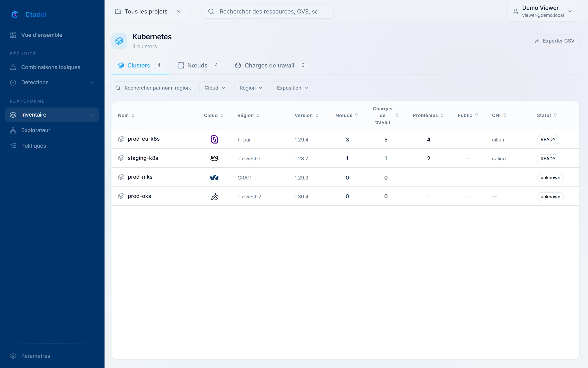This screenshot has width=588, height=368.
Task: Click the Ctadel logo icon
Action: pos(15,14)
